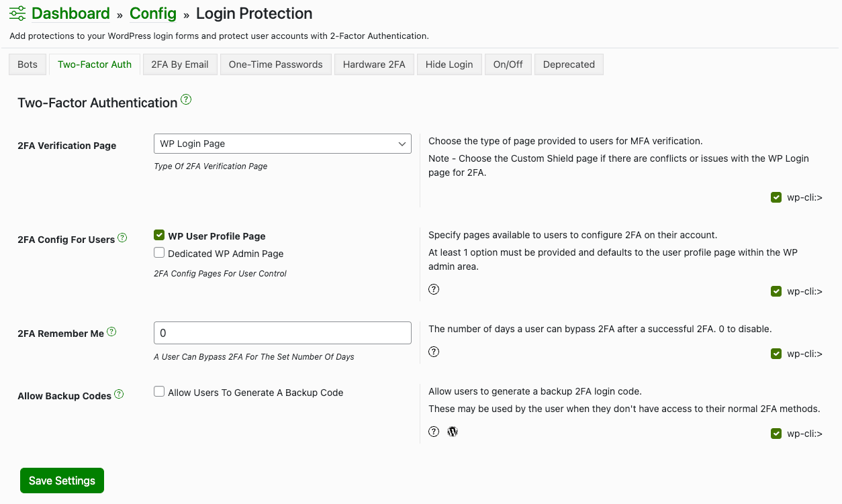Switch to the Bots tab
Viewport: 842px width, 504px height.
(28, 64)
